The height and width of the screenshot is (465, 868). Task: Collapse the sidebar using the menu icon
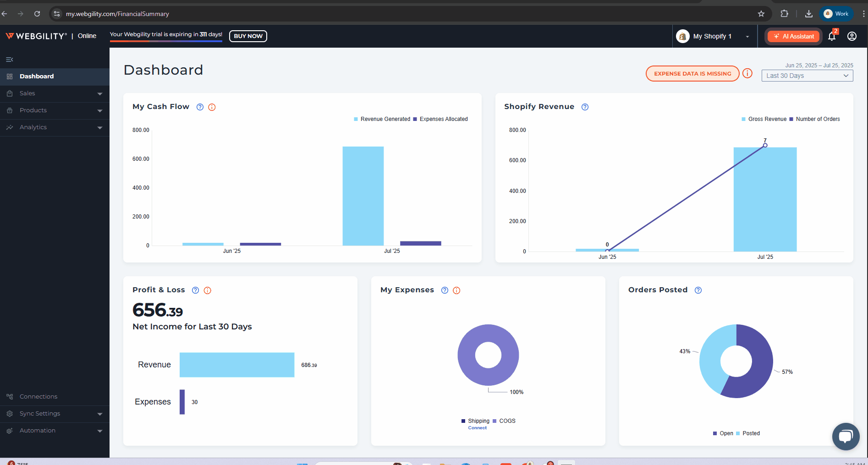coord(9,60)
